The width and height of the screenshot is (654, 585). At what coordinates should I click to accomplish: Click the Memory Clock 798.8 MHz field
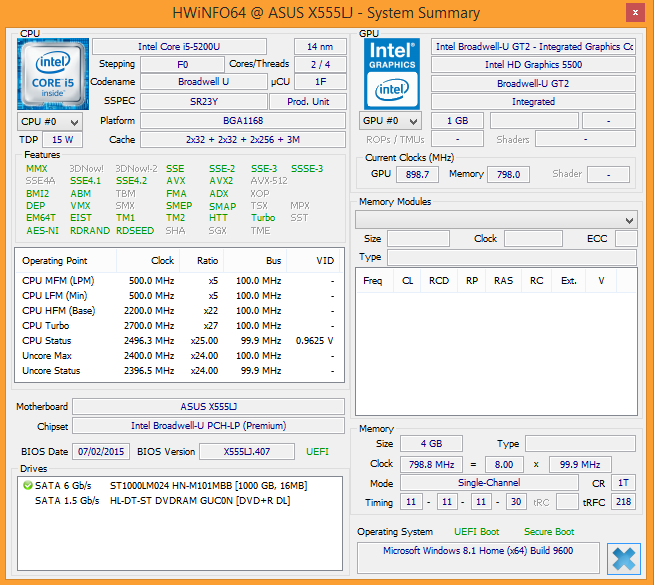tap(431, 464)
